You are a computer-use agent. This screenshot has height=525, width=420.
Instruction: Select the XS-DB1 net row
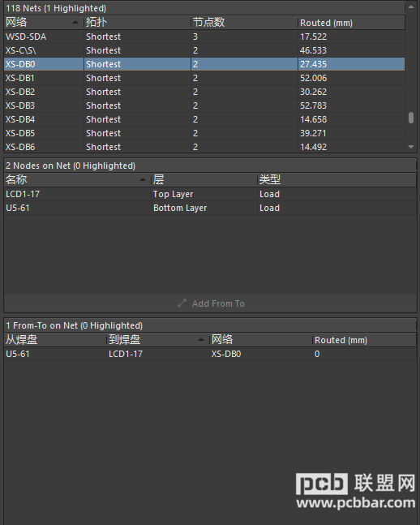click(204, 78)
